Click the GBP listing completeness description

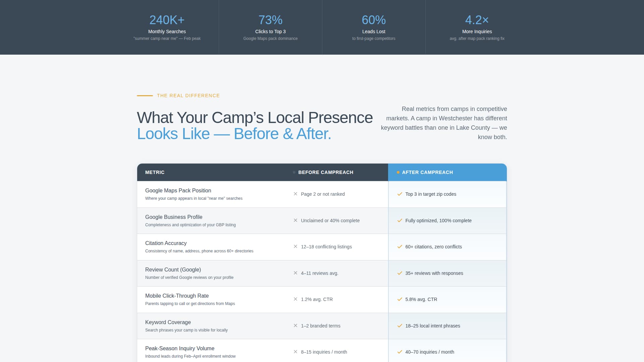pos(191,225)
